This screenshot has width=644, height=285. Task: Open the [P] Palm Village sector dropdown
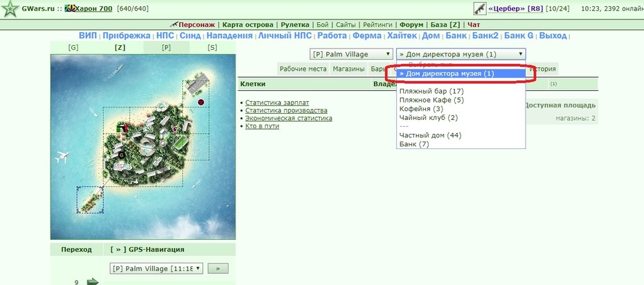click(352, 54)
